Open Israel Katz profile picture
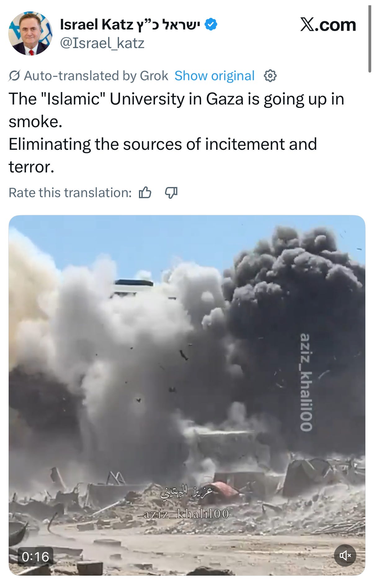This screenshot has height=588, width=374. [x=30, y=33]
